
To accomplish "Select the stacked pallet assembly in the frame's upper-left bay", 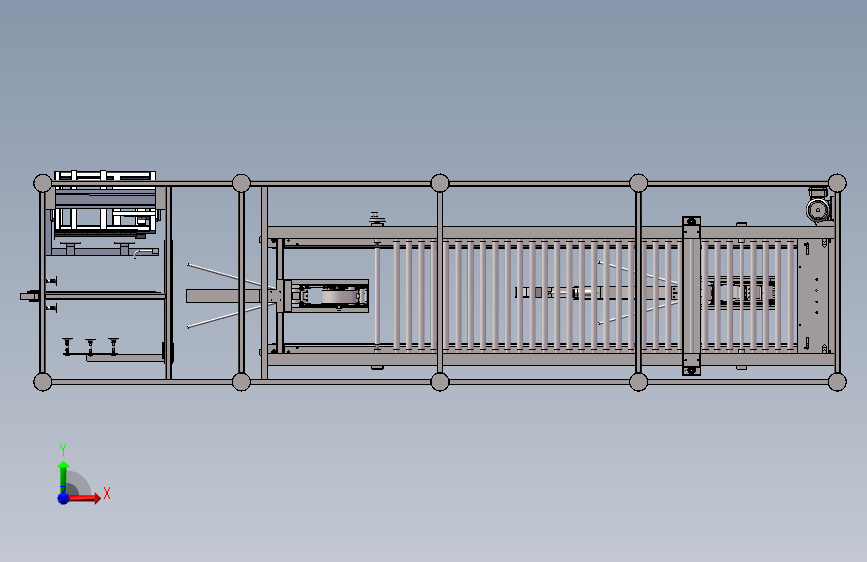I will (x=105, y=204).
